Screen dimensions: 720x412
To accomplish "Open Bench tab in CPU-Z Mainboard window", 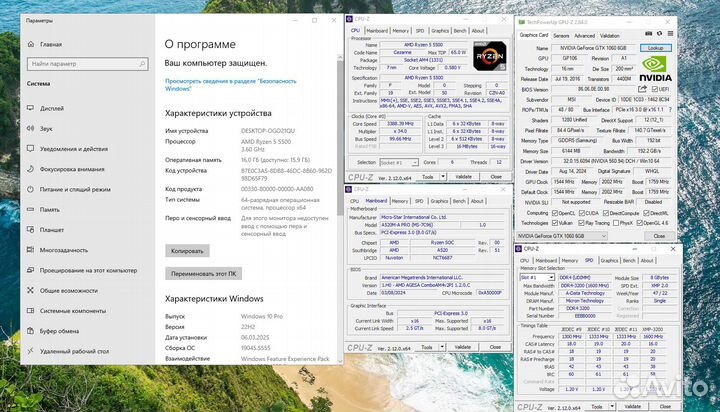I will point(459,201).
